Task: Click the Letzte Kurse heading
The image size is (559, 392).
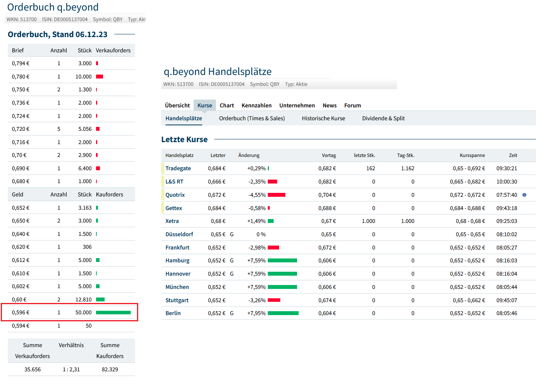Action: coord(184,139)
